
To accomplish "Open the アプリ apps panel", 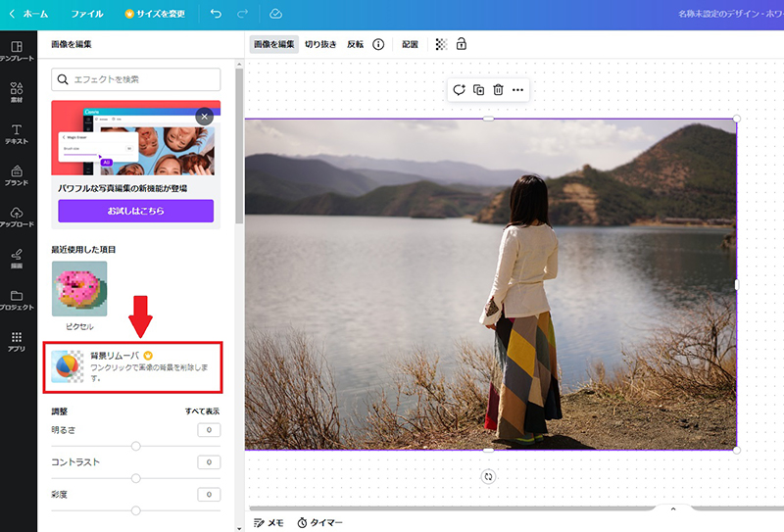I will 17,342.
